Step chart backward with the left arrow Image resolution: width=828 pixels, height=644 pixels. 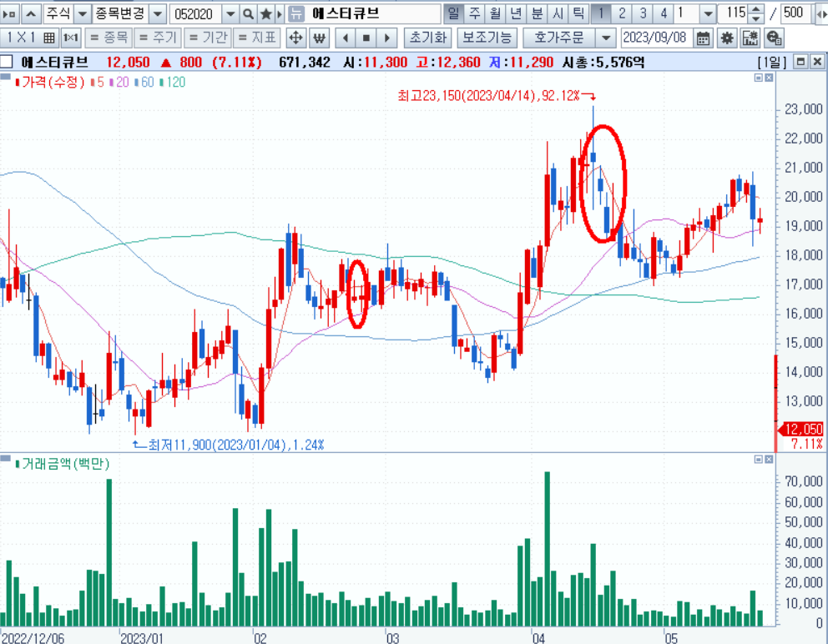click(x=346, y=38)
